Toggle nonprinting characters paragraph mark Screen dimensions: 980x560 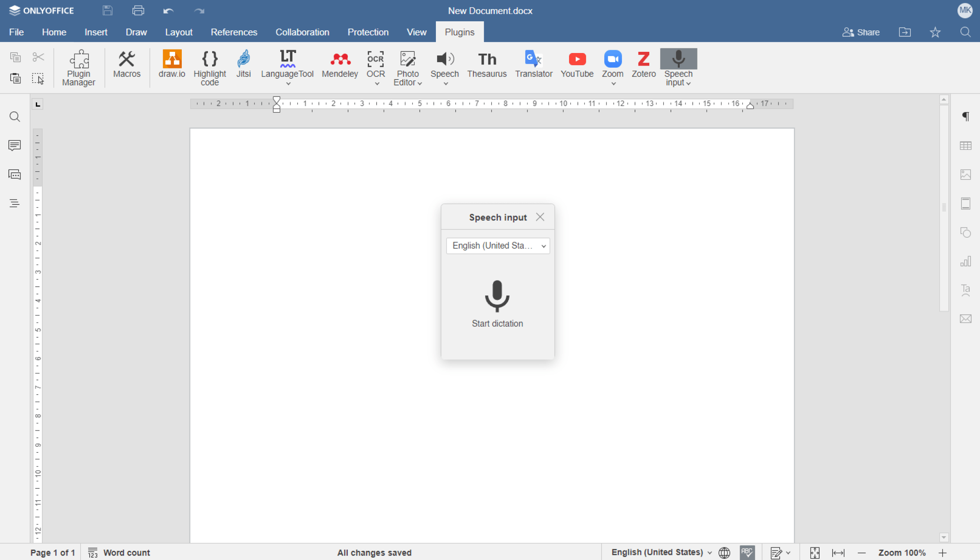[x=965, y=116]
